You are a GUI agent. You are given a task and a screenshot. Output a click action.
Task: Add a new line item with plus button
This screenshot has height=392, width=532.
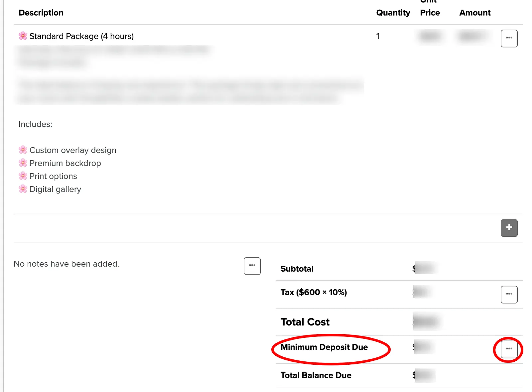[x=509, y=228]
